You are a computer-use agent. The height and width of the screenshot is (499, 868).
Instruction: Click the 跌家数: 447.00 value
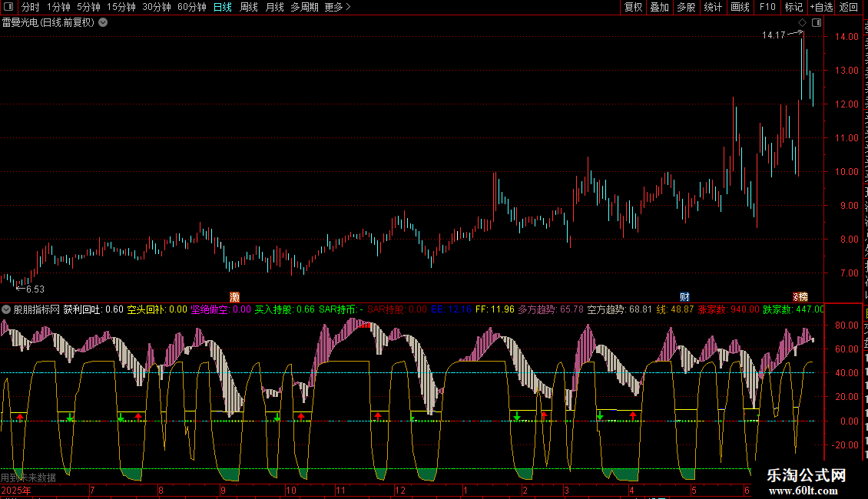click(793, 310)
